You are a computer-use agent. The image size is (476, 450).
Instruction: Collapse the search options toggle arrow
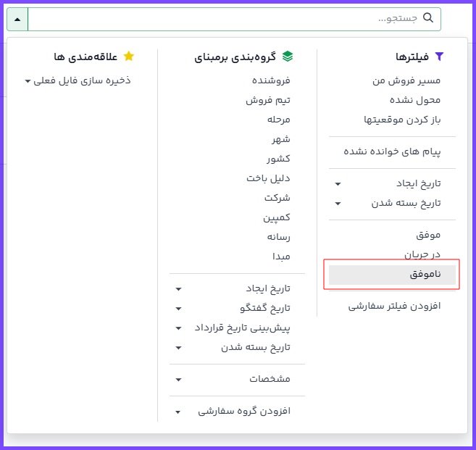[17, 18]
